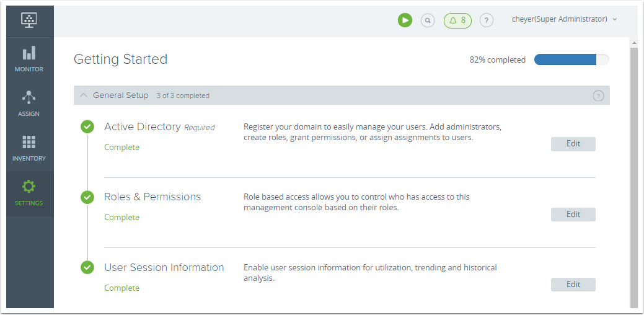Click the vertical scrollbar on the right

[633, 174]
